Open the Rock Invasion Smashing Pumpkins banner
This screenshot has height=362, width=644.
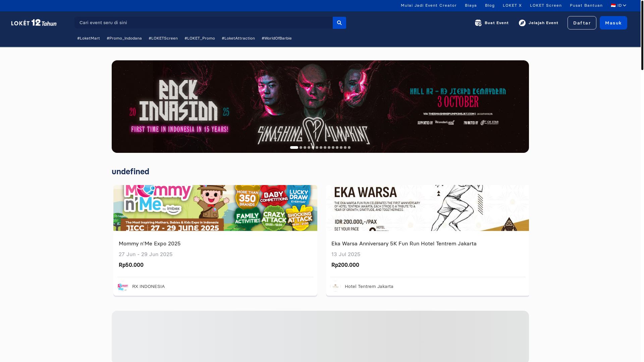(320, 107)
